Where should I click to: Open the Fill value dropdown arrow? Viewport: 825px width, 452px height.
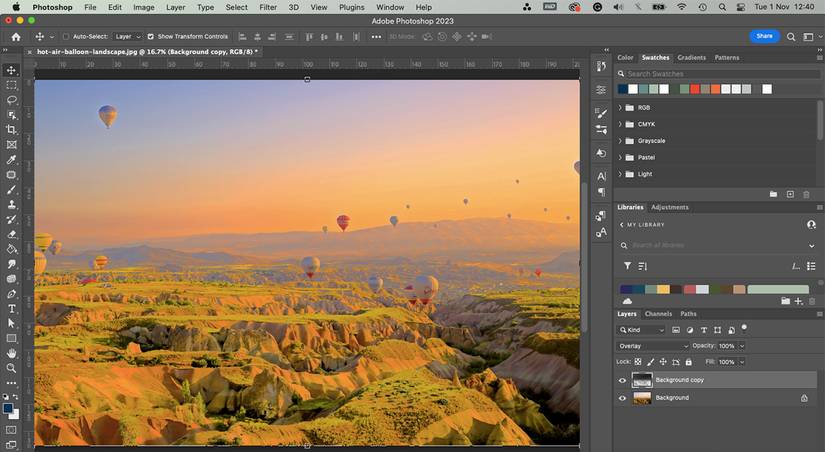742,362
